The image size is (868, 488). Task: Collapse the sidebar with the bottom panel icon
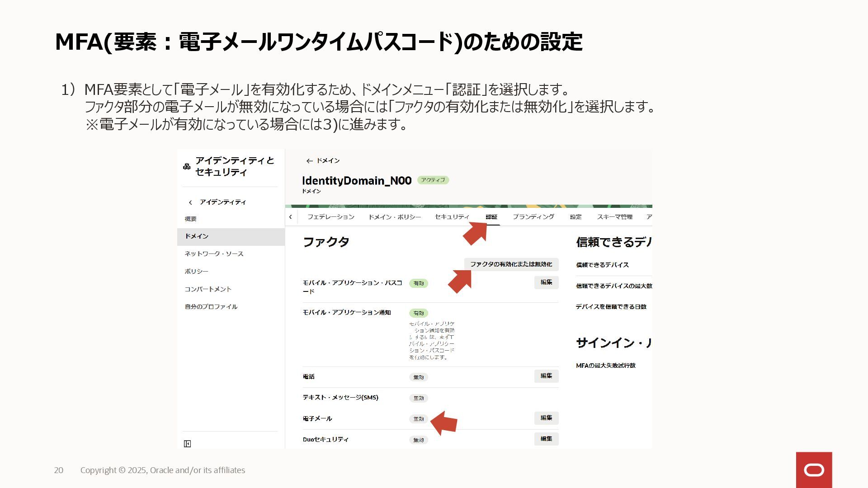[x=188, y=444]
